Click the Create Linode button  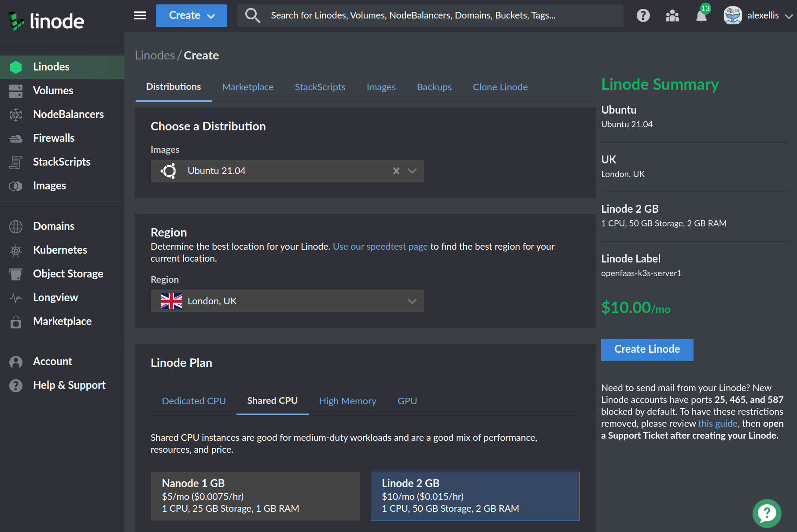(647, 350)
